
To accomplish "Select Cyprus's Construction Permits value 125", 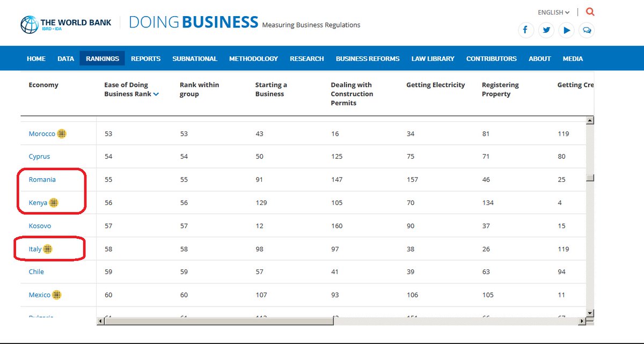I will 336,157.
